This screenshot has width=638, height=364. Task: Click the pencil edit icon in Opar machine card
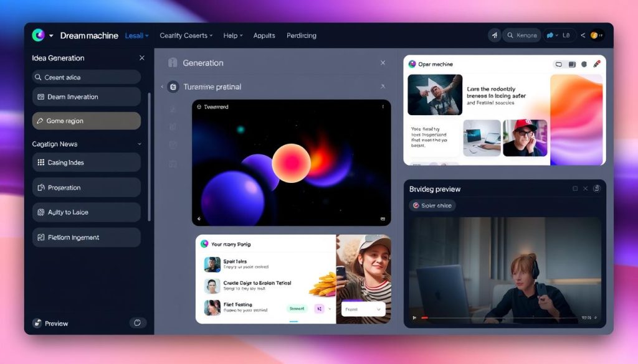(x=597, y=64)
